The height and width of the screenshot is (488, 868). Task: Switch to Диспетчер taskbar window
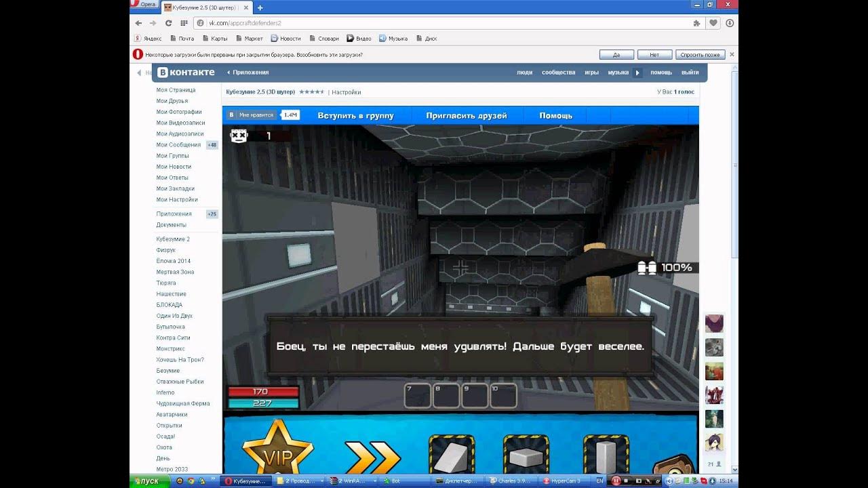pos(458,481)
